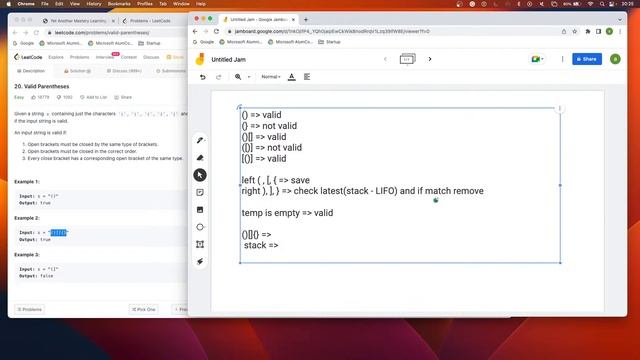Click the blue Share button
The height and width of the screenshot is (360, 640).
coord(587,59)
